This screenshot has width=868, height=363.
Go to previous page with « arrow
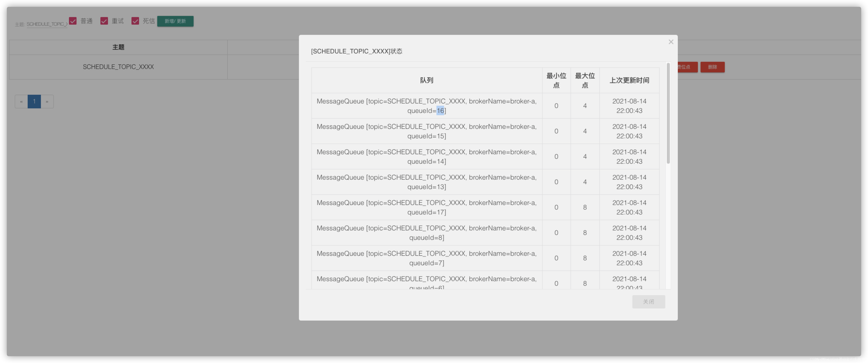(x=21, y=101)
